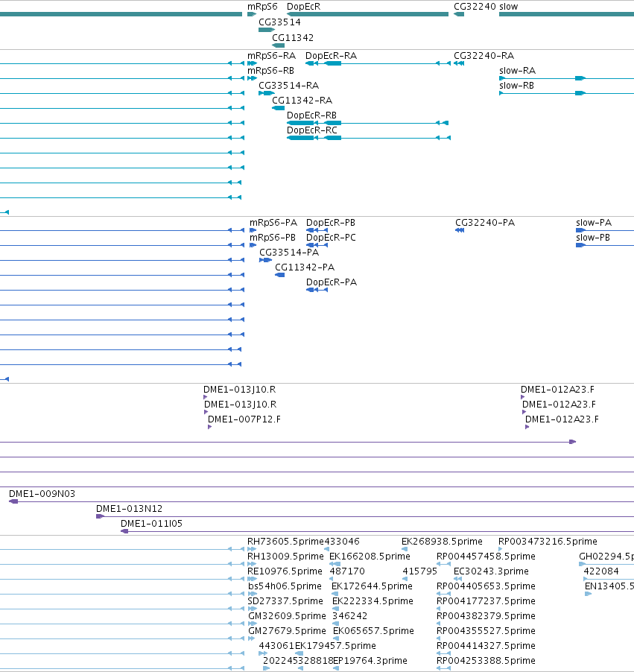Viewport: 634px width, 672px height.
Task: Select the RP004457458.5prime EST label
Action: point(486,557)
